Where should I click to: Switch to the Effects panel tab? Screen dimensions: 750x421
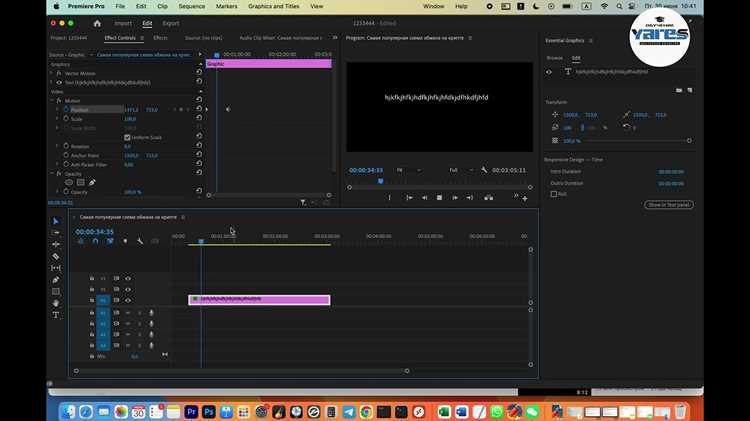[160, 38]
